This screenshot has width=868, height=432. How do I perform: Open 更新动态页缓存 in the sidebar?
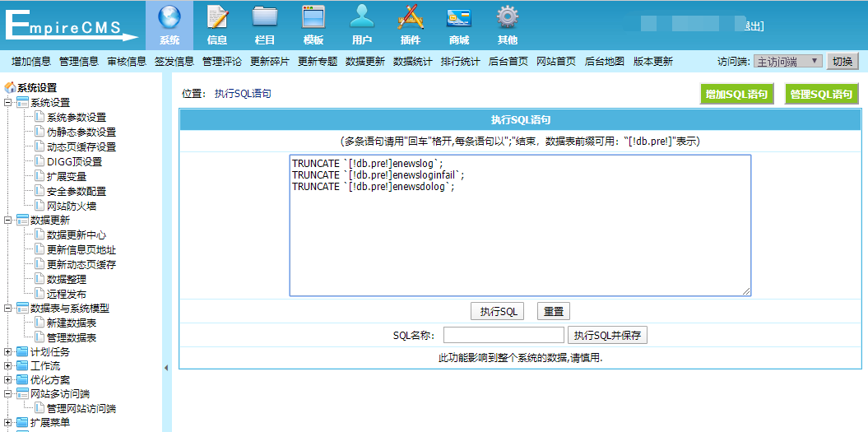[x=81, y=264]
